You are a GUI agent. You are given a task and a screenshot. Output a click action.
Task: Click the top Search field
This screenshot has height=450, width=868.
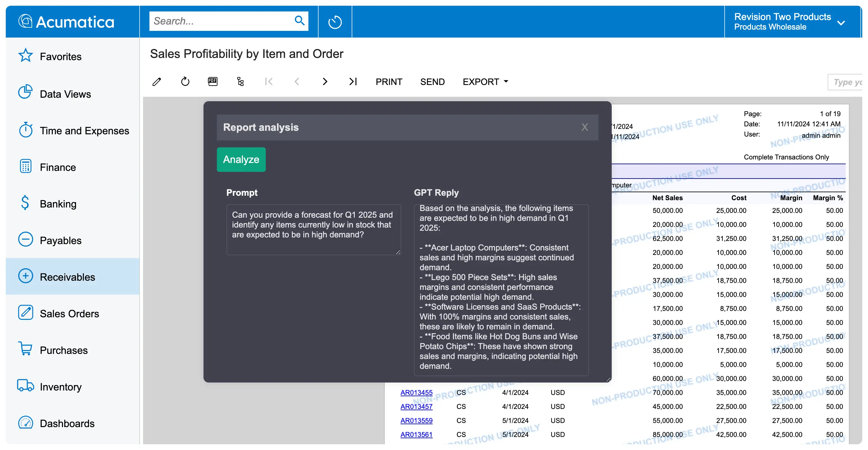coord(221,21)
